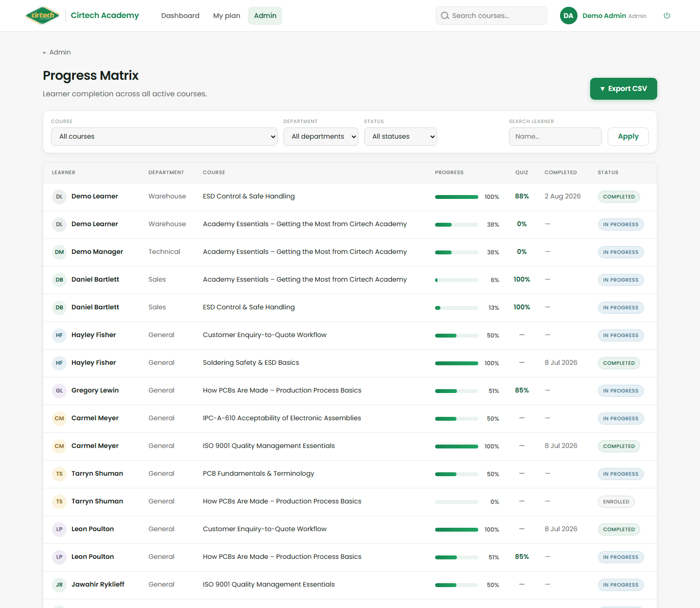This screenshot has height=608, width=700.
Task: Click Gregory Lewin learner name
Action: pyautogui.click(x=95, y=391)
